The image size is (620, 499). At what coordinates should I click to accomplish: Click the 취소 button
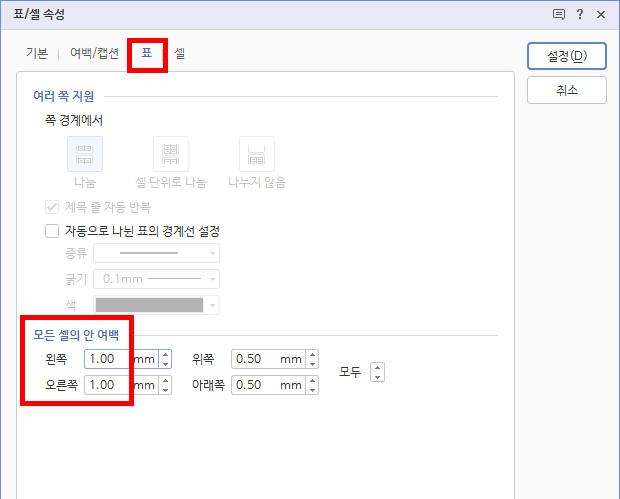(x=567, y=90)
